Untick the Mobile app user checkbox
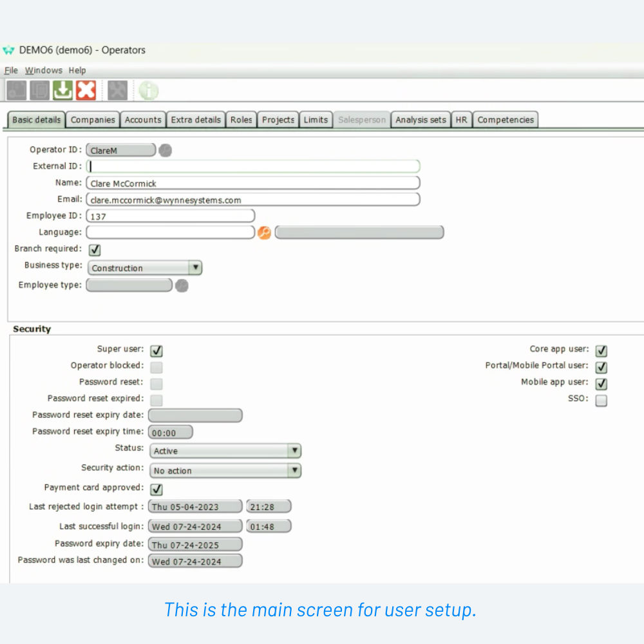644x644 pixels. coord(601,384)
